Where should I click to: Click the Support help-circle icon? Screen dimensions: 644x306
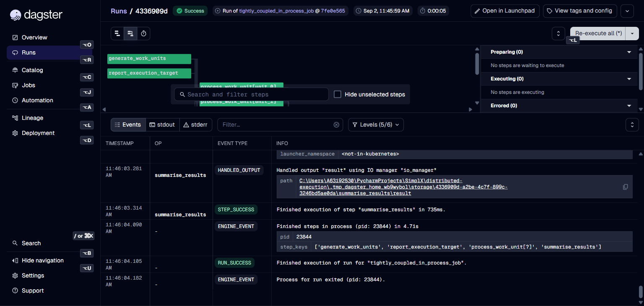(15, 290)
